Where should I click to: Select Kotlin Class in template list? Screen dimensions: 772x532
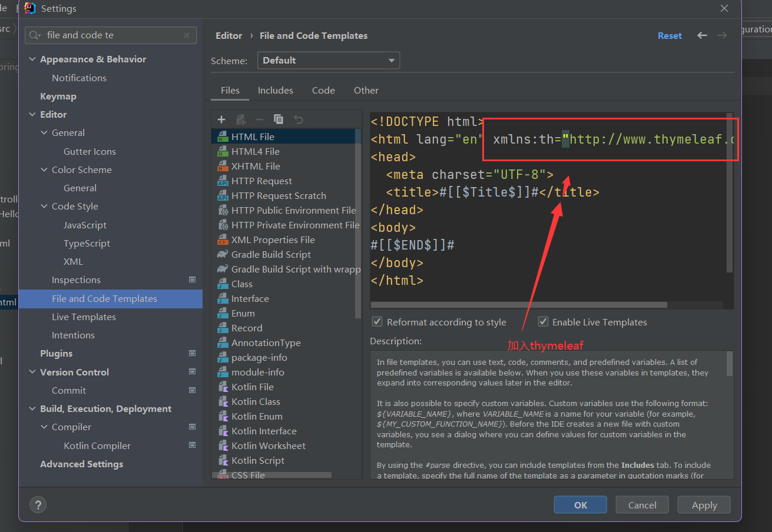point(256,401)
